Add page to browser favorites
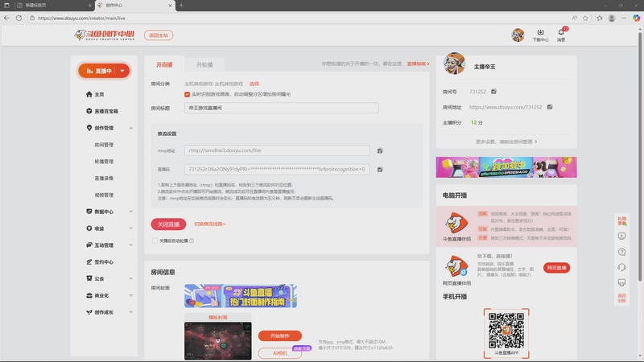 pyautogui.click(x=585, y=18)
